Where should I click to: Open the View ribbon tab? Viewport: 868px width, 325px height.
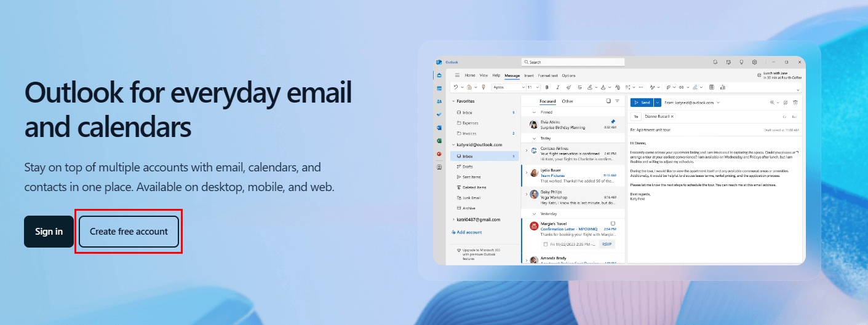tap(484, 75)
